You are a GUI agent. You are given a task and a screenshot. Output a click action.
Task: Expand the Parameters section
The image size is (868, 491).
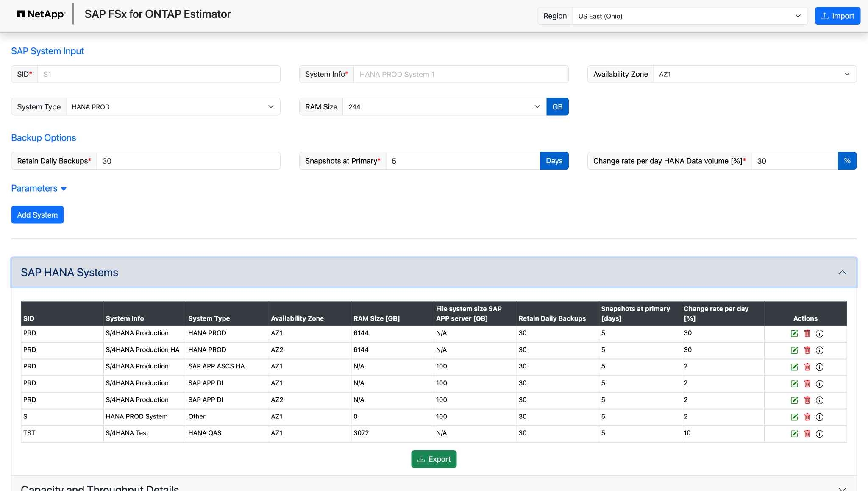click(39, 188)
